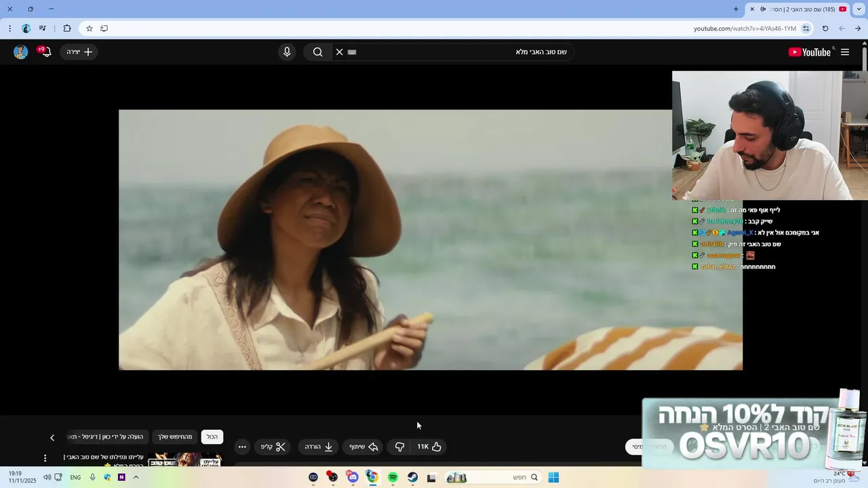Open suggested video's three-dot options
868x488 pixels.
[45, 459]
